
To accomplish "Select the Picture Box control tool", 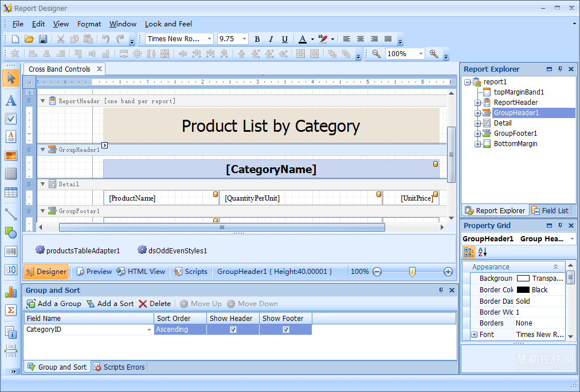I will (x=11, y=155).
